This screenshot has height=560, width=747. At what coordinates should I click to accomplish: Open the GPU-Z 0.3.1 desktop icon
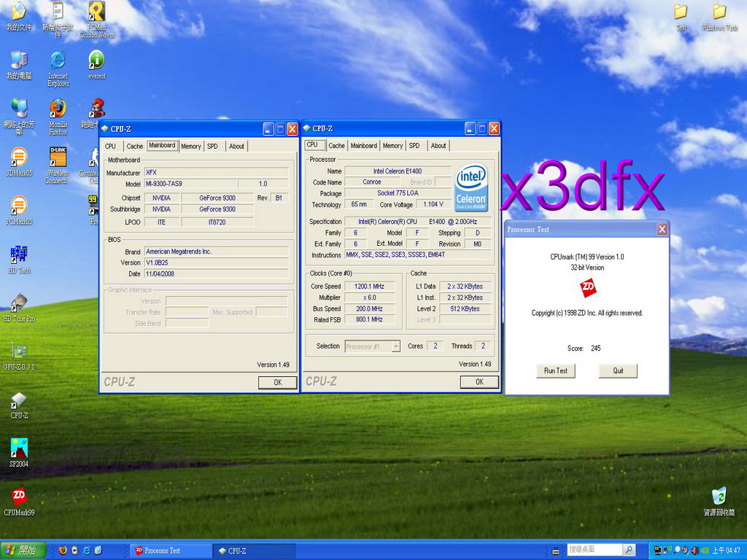[x=19, y=356]
